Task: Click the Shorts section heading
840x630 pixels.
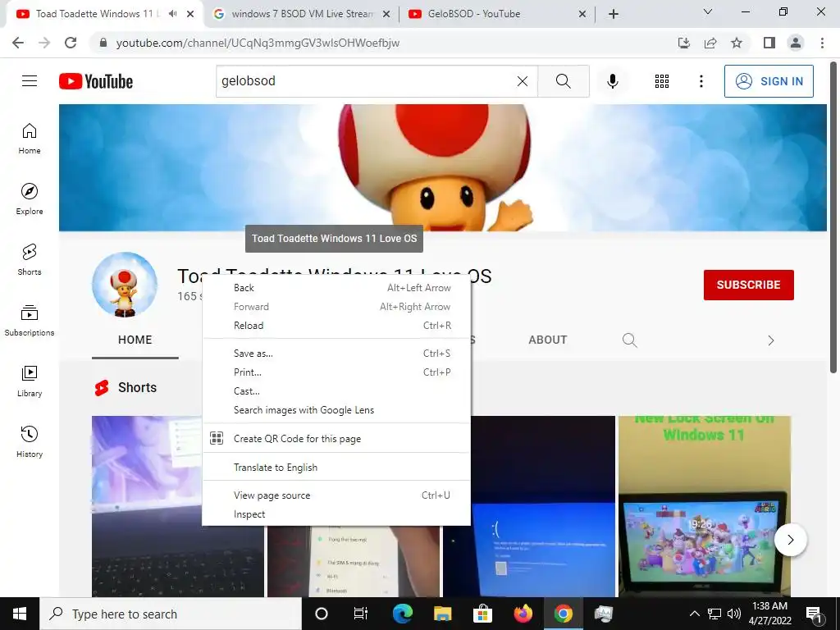Action: pyautogui.click(x=137, y=387)
